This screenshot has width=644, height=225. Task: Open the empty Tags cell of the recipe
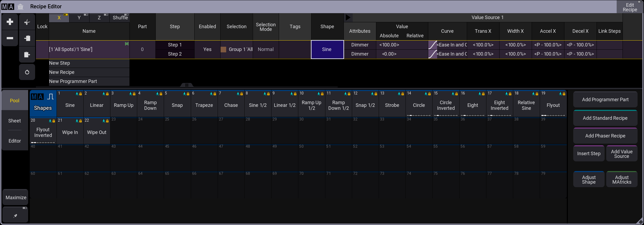pos(295,49)
